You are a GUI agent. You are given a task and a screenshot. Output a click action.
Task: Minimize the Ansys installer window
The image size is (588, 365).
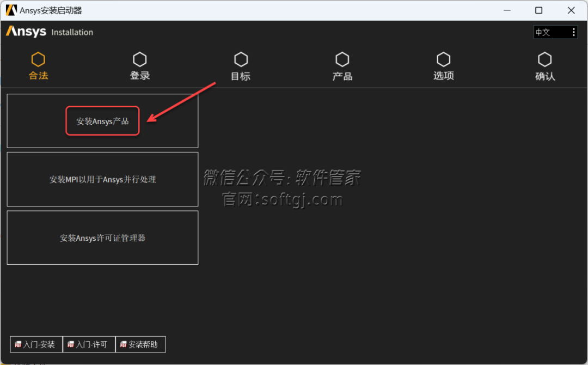click(507, 10)
